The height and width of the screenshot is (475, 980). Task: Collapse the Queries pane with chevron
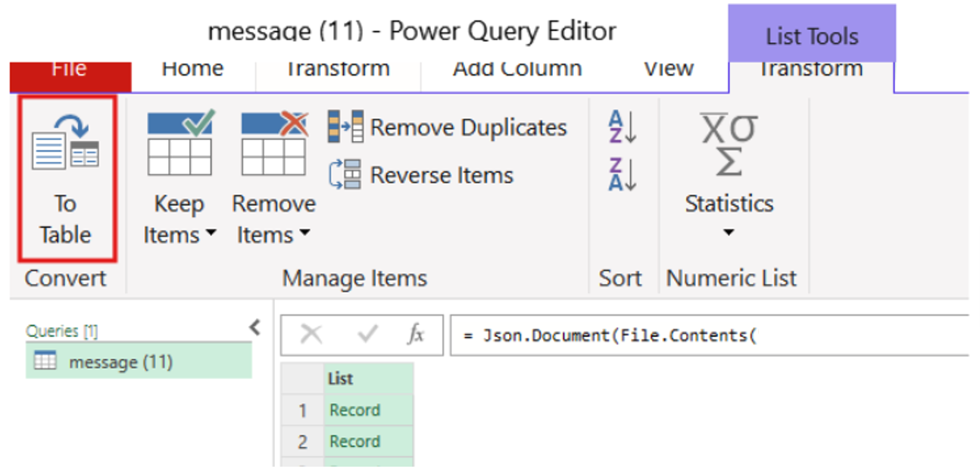tap(255, 327)
